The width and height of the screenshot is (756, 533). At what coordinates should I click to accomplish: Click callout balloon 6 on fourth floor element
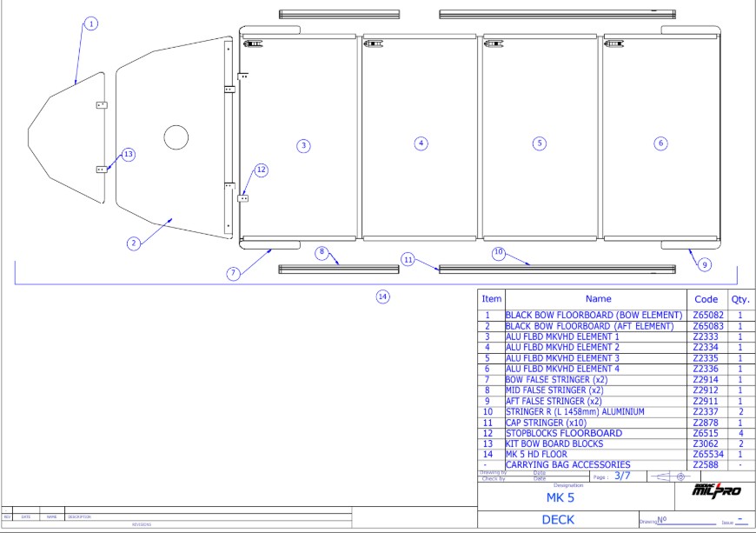click(x=660, y=143)
